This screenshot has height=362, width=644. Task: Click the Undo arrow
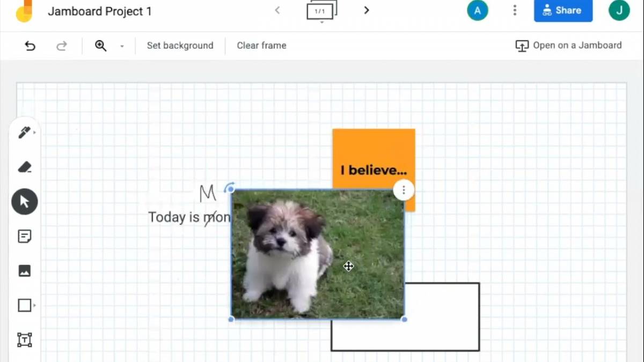coord(30,46)
